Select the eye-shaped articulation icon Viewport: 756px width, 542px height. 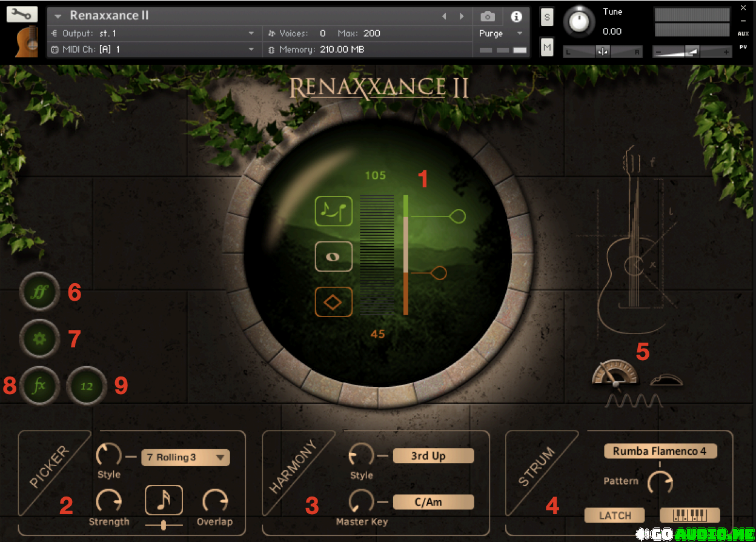point(333,257)
